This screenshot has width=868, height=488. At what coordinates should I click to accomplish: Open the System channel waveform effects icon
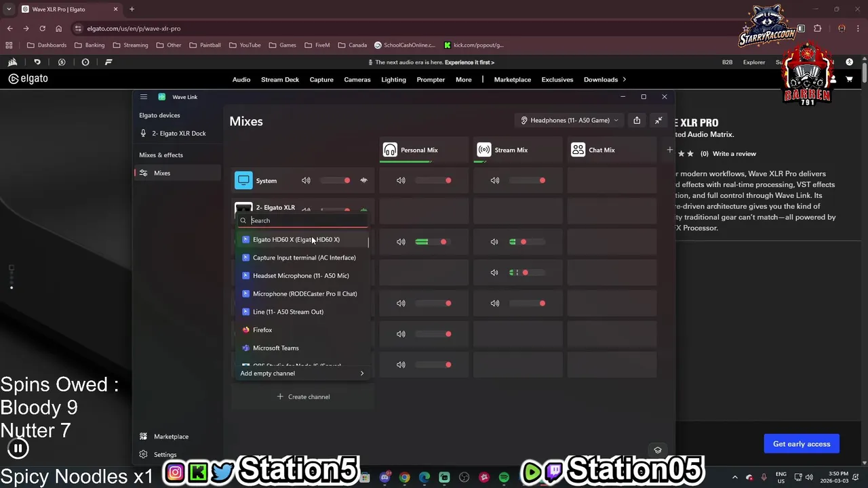tap(364, 180)
